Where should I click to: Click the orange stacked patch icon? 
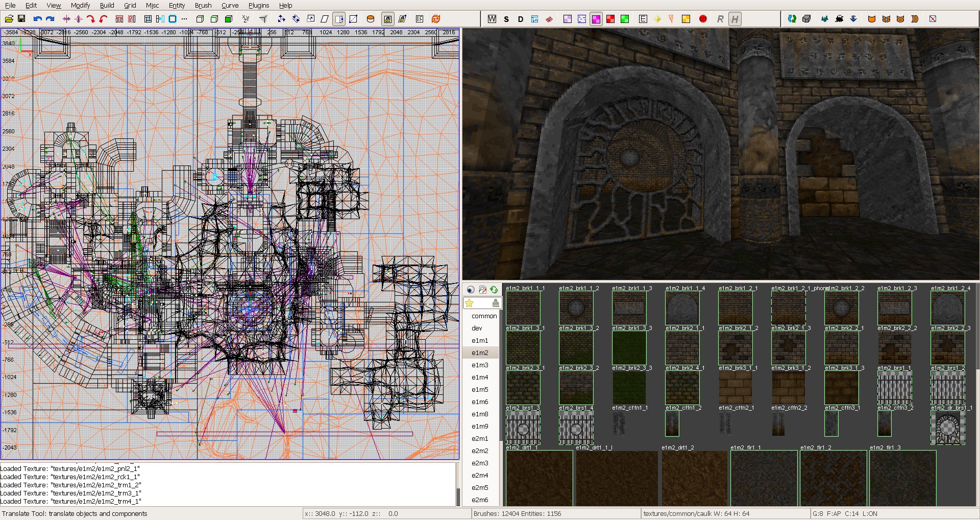tap(900, 19)
